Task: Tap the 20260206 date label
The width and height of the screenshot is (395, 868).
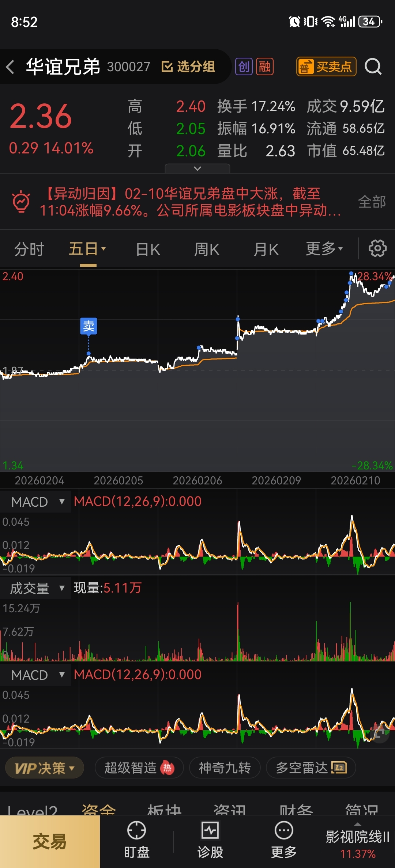Action: pyautogui.click(x=197, y=480)
